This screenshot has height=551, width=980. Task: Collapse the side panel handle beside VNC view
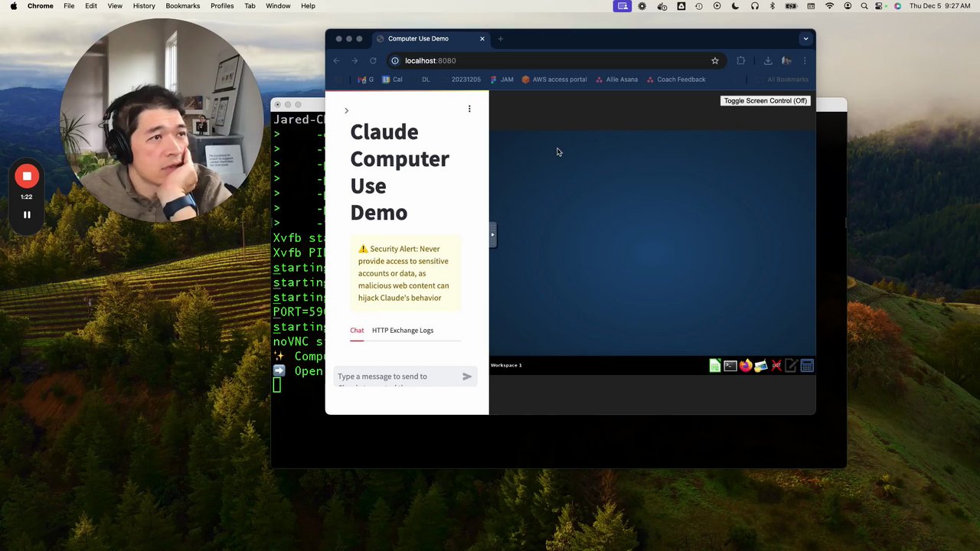tap(493, 235)
